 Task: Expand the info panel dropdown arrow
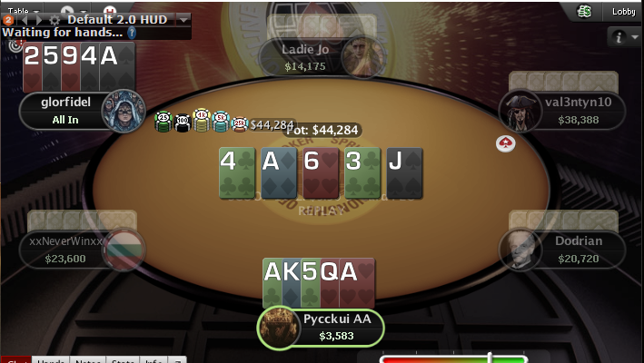(635, 37)
